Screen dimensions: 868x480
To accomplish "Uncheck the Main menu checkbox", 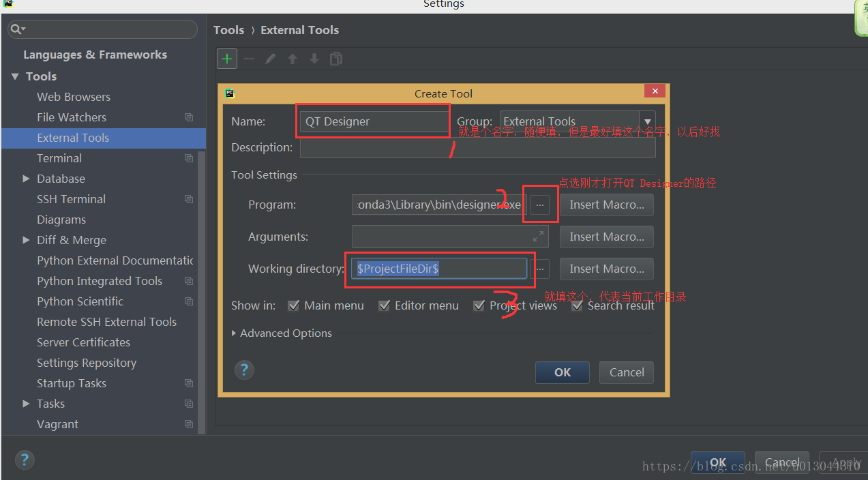I will pos(294,305).
